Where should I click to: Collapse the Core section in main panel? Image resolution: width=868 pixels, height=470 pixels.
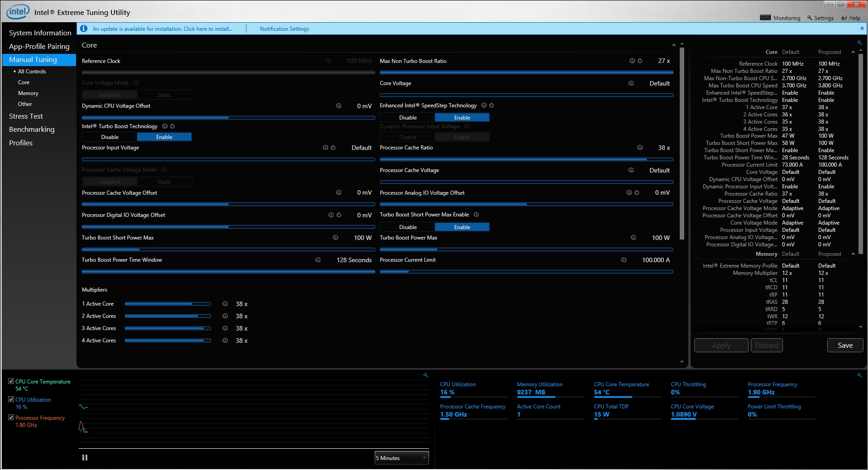pyautogui.click(x=674, y=45)
